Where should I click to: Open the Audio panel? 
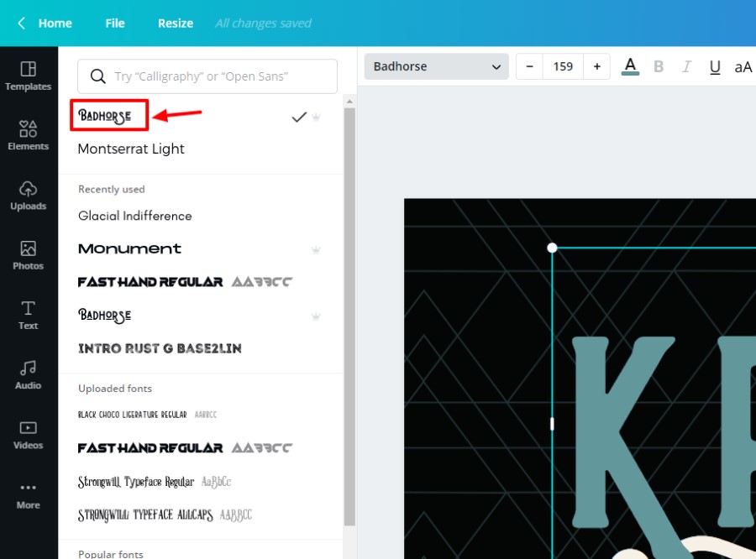point(28,375)
